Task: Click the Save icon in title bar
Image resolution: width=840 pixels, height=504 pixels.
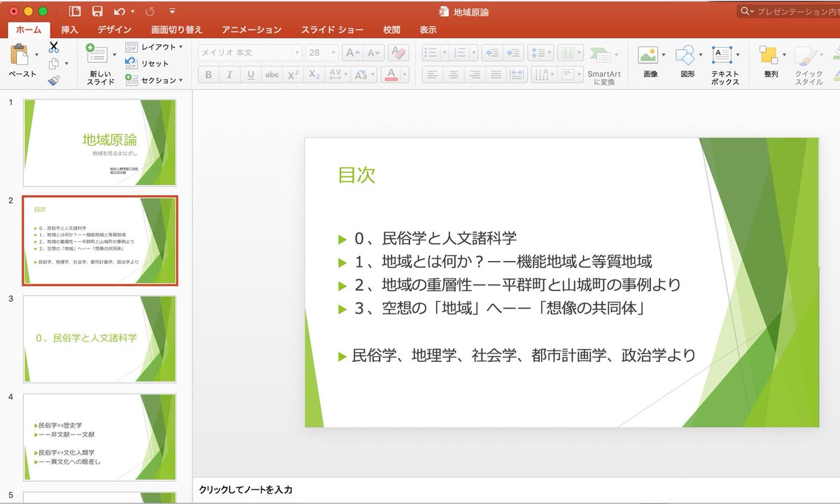Action: coord(97,11)
